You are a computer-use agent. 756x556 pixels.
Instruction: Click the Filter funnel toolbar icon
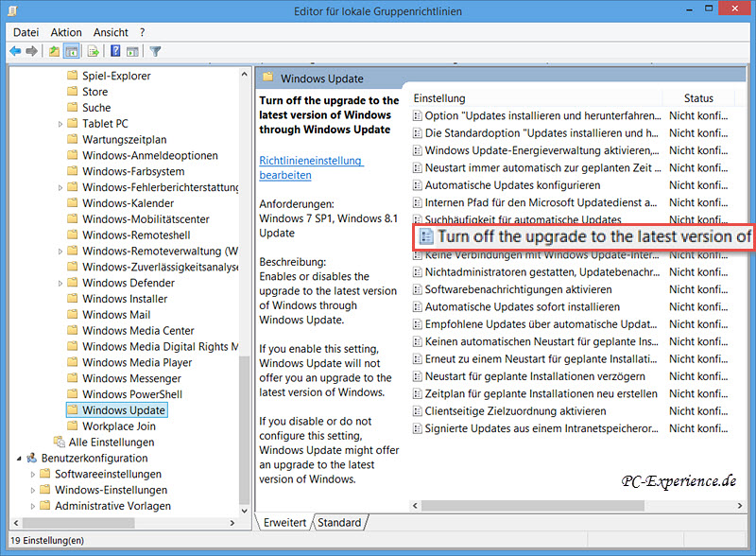pyautogui.click(x=155, y=51)
